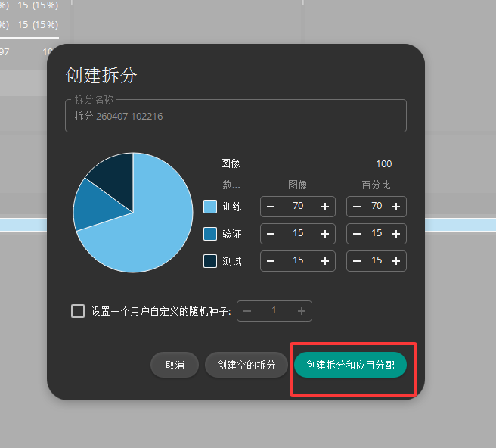This screenshot has width=496, height=448.
Task: Click the 创建拆分和应用分配 button
Action: [x=350, y=365]
